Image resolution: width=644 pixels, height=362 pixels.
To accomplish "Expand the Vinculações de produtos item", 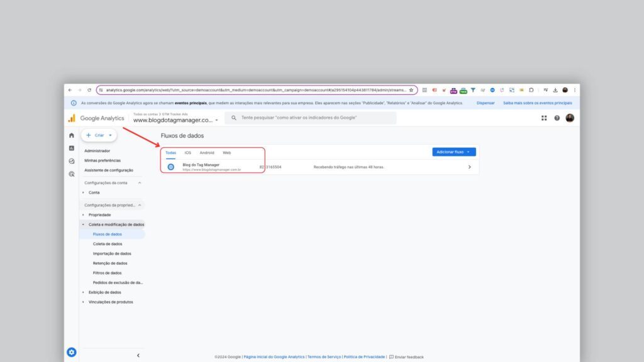I will (x=84, y=302).
